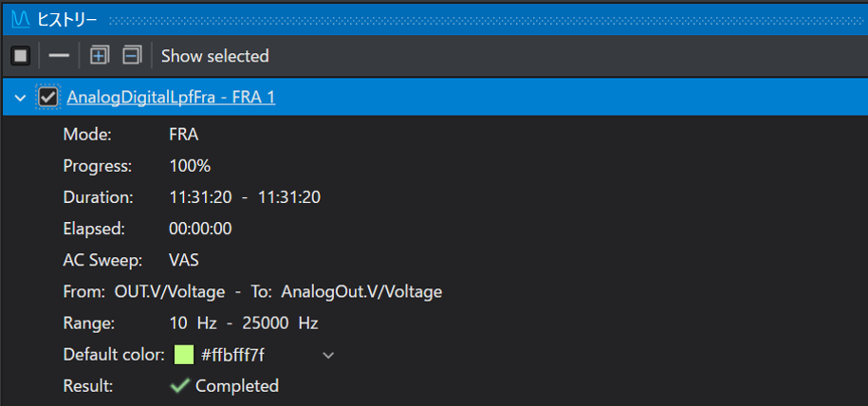Screen dimensions: 868x406
Task: Click the Show selected button
Action: click(x=214, y=56)
